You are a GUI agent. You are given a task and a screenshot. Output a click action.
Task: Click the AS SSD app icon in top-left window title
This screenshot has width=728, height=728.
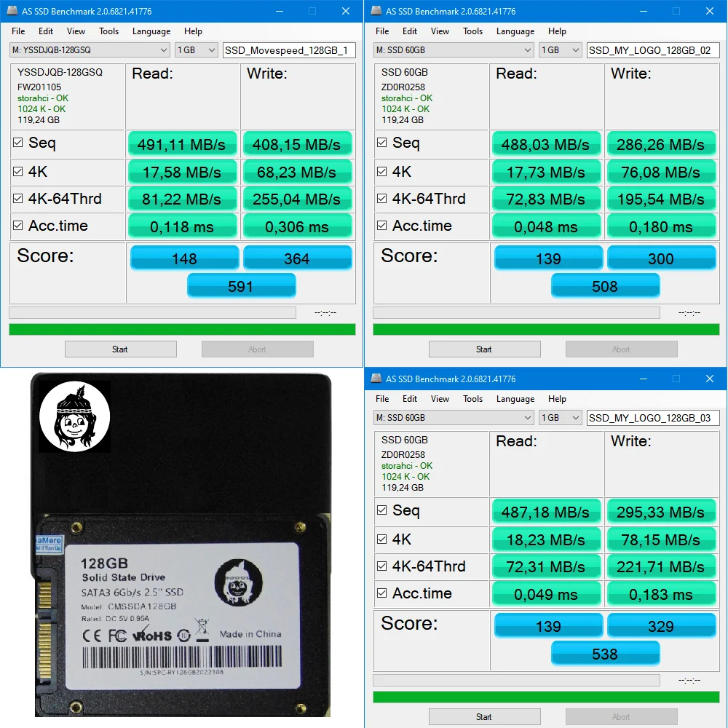coord(12,11)
